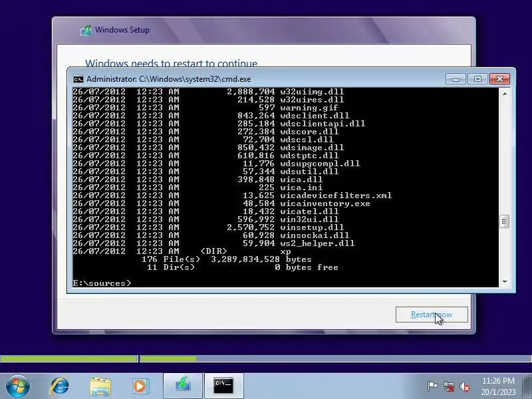The height and width of the screenshot is (399, 532).
Task: Click Windows needs to restart heading
Action: pyautogui.click(x=171, y=63)
